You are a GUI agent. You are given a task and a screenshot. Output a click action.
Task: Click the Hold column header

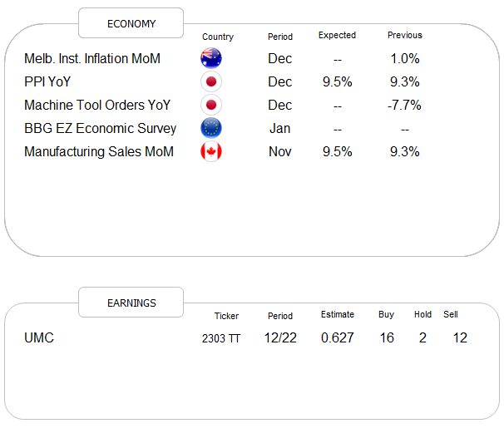[x=422, y=314]
